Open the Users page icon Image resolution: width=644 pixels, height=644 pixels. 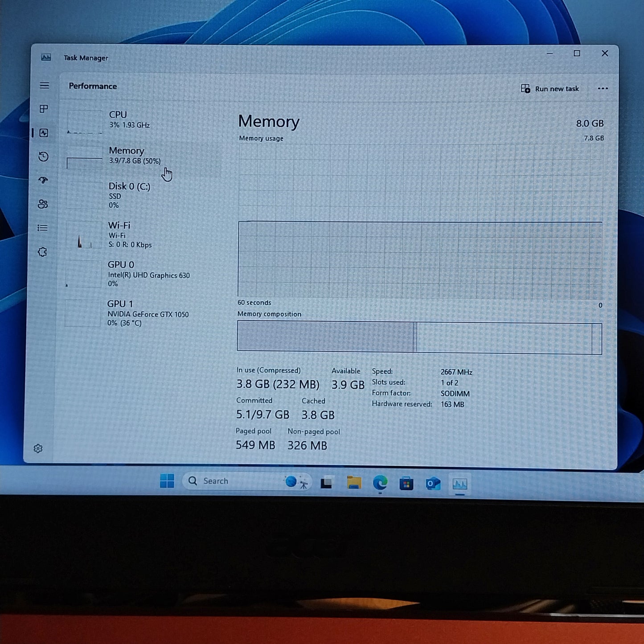click(43, 204)
